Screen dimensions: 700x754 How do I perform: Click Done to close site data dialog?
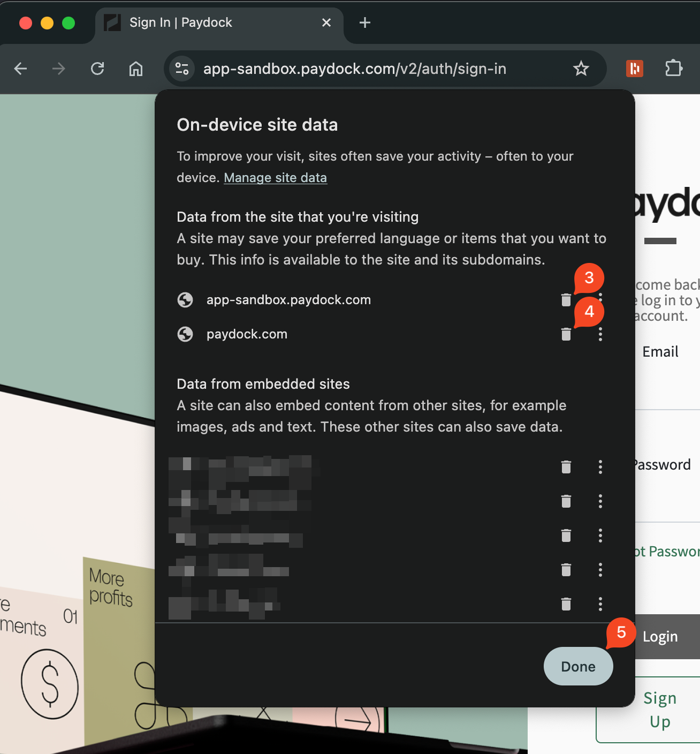click(x=578, y=666)
